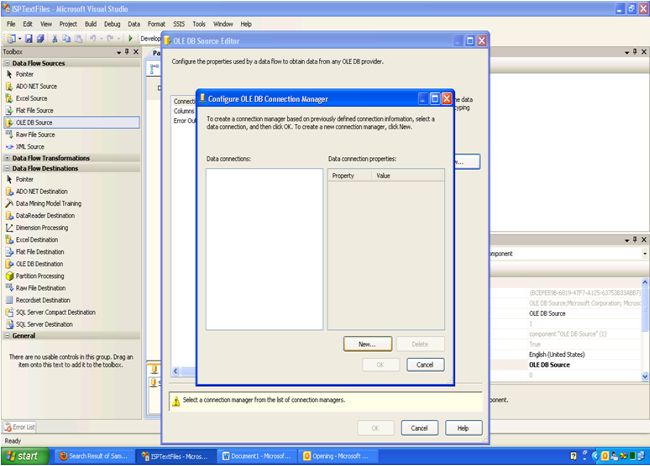Open the Properties component combo box

click(645, 253)
